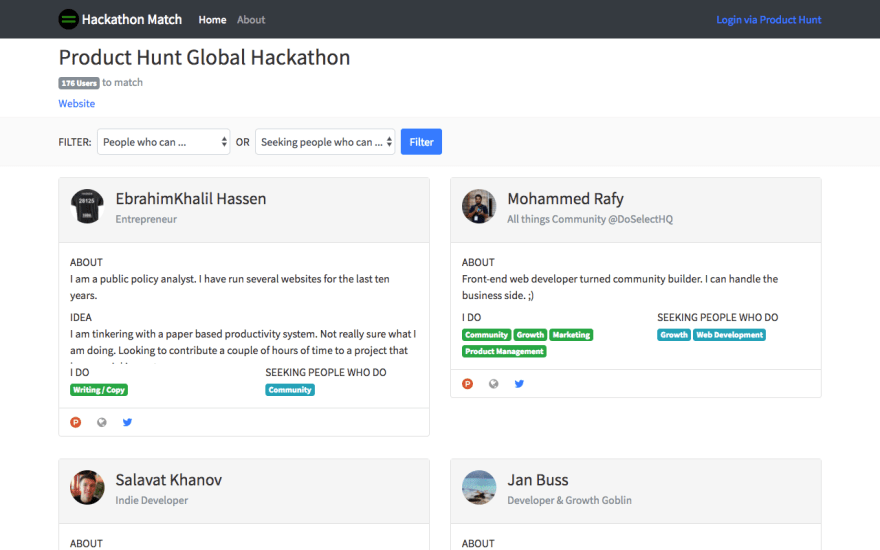
Task: Select Mohammed Rafy's green Growth tag
Action: click(530, 335)
